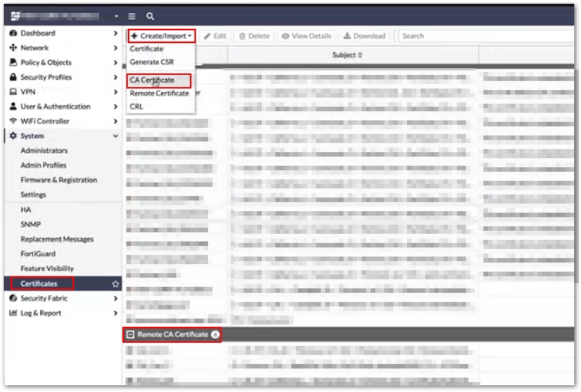Expand Security Fabric chevron
The width and height of the screenshot is (581, 392).
point(116,298)
